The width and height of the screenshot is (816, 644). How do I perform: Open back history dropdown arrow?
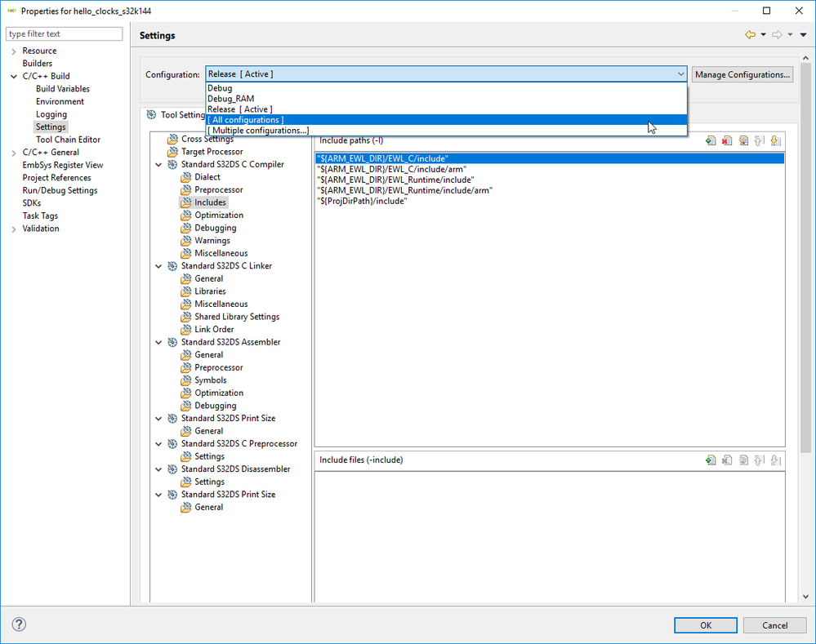[764, 35]
